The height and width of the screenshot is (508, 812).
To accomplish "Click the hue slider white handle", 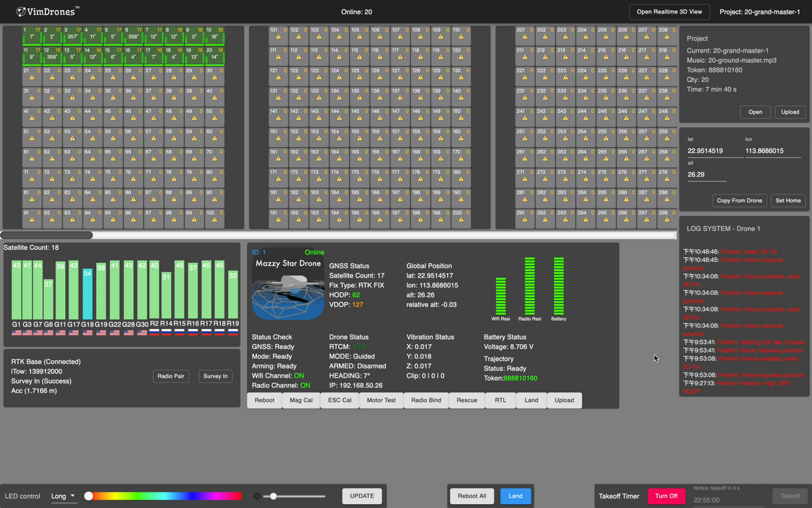I will 89,496.
